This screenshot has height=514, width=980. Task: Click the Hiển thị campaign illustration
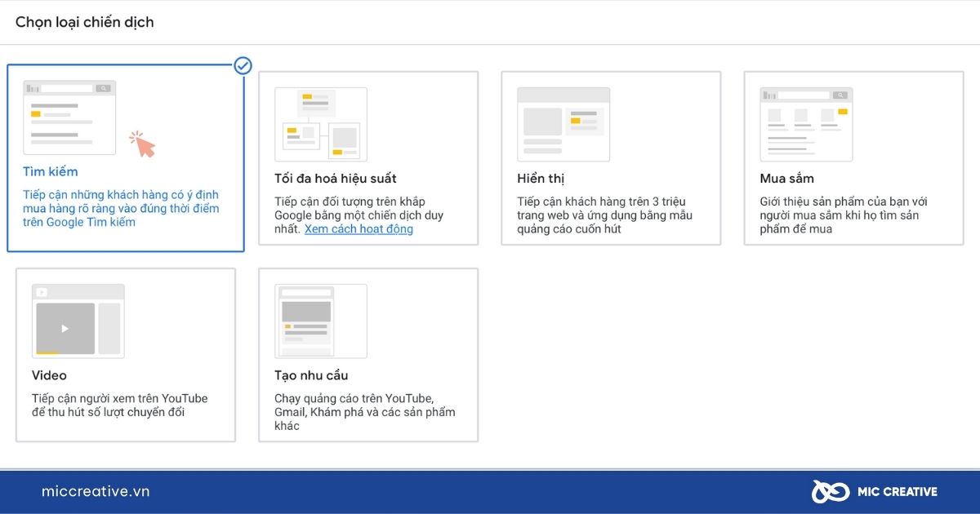(x=563, y=124)
